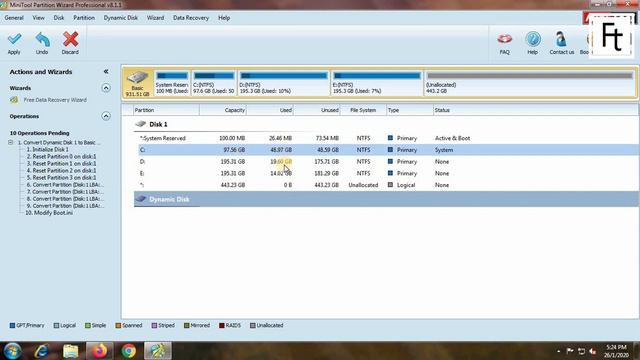
Task: Open the Partition menu
Action: click(84, 18)
